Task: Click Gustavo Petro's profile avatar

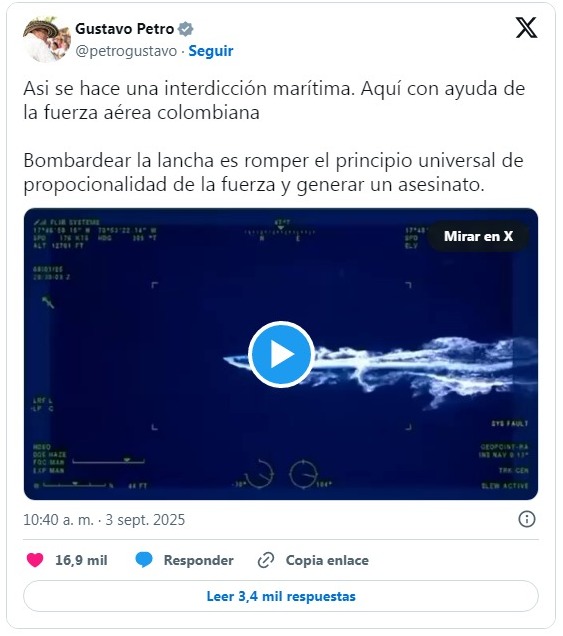Action: [x=47, y=39]
